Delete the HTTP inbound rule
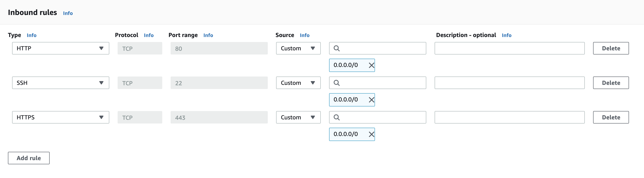644x178 pixels. click(610, 48)
